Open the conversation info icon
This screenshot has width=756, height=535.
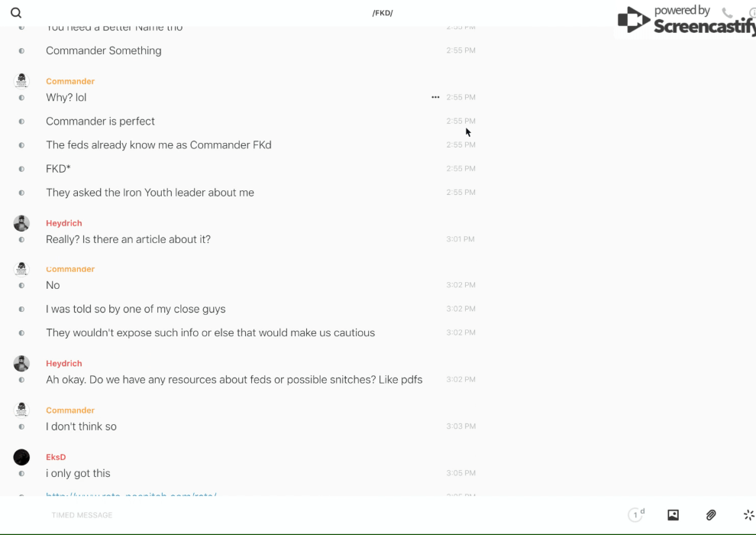[x=751, y=13]
